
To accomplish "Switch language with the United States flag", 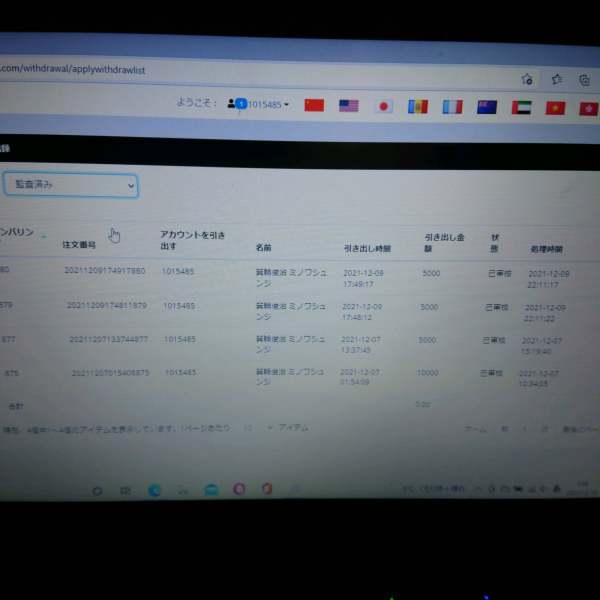I will tap(349, 106).
